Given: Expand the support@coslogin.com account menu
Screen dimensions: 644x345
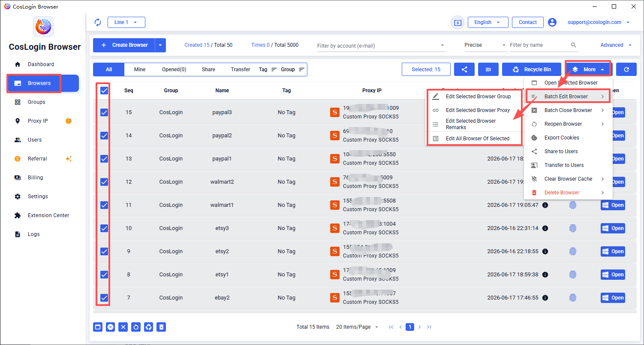Looking at the screenshot, I should (599, 22).
